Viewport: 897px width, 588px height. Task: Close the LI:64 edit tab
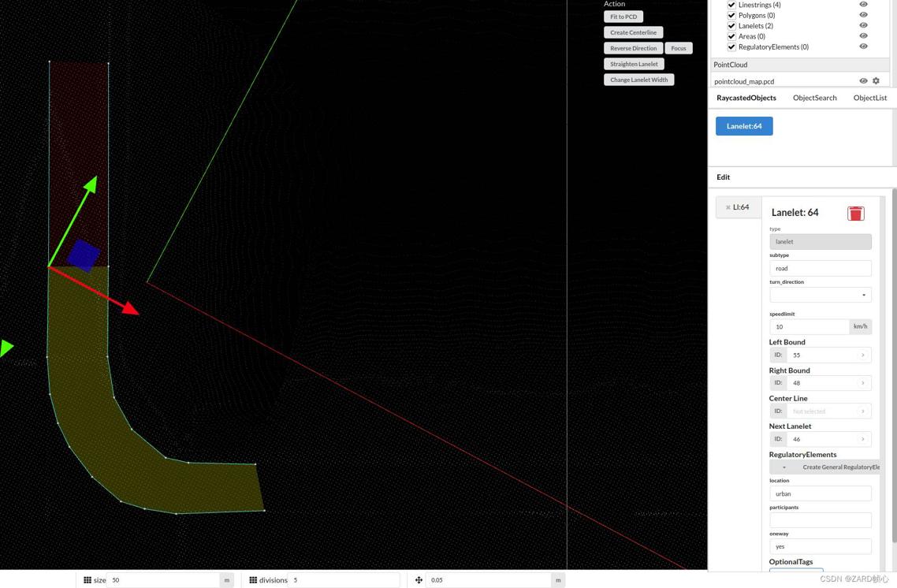point(728,207)
